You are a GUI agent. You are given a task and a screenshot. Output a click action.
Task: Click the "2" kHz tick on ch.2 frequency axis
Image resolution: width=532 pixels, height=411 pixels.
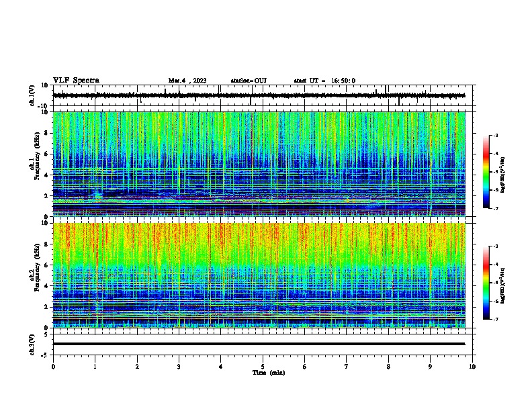[46, 307]
